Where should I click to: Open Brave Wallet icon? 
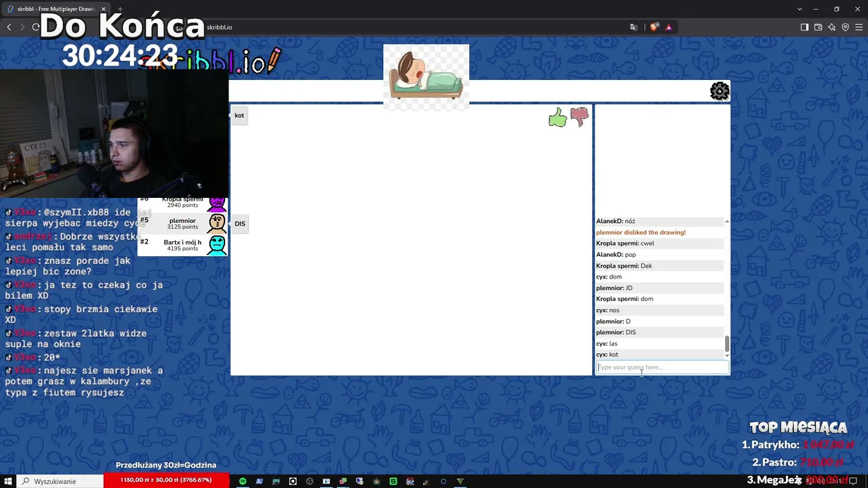click(818, 27)
